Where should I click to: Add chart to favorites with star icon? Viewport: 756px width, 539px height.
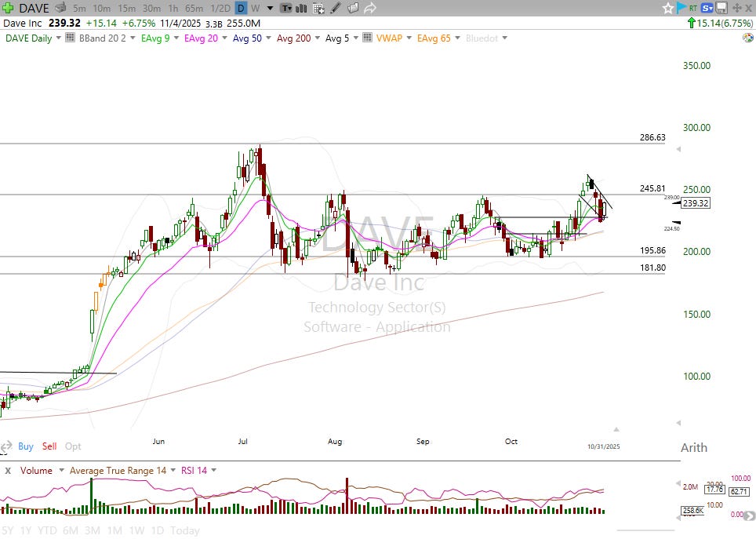click(x=667, y=8)
